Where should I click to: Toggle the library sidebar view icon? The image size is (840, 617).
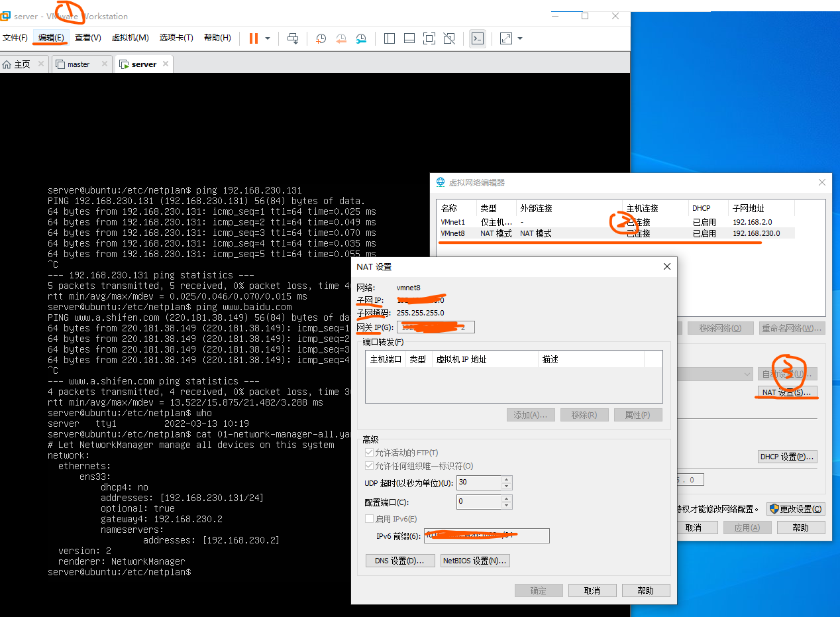point(390,38)
